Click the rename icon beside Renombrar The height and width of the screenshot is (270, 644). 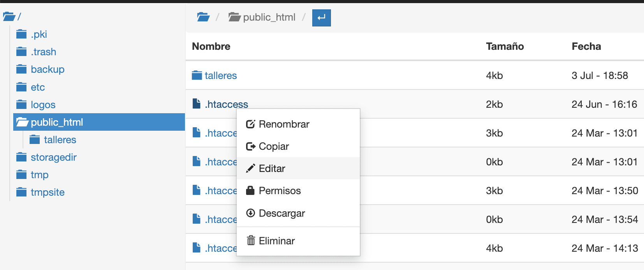pyautogui.click(x=250, y=124)
